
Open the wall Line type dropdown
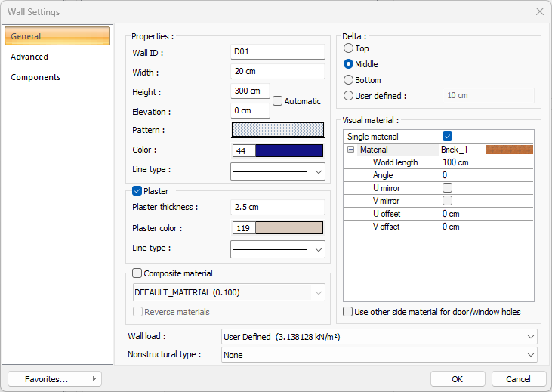tap(277, 171)
